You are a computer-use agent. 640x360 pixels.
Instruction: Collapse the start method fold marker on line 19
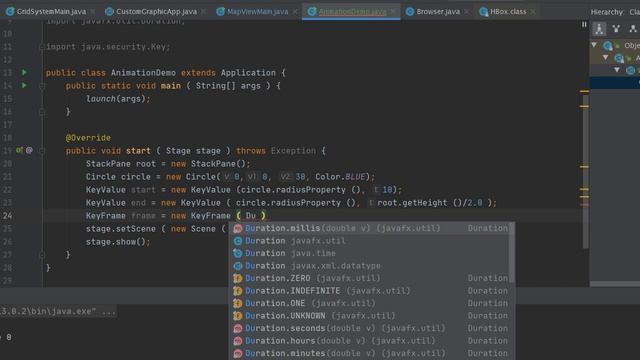tap(42, 151)
